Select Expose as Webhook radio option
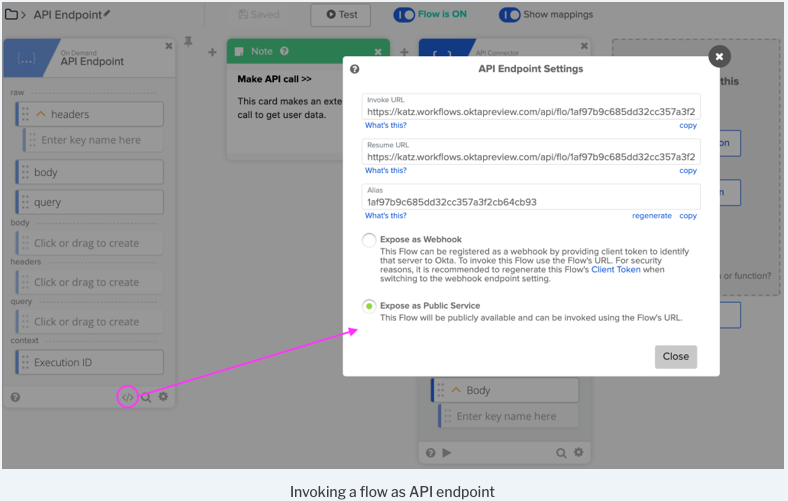The height and width of the screenshot is (501, 788). pos(370,240)
